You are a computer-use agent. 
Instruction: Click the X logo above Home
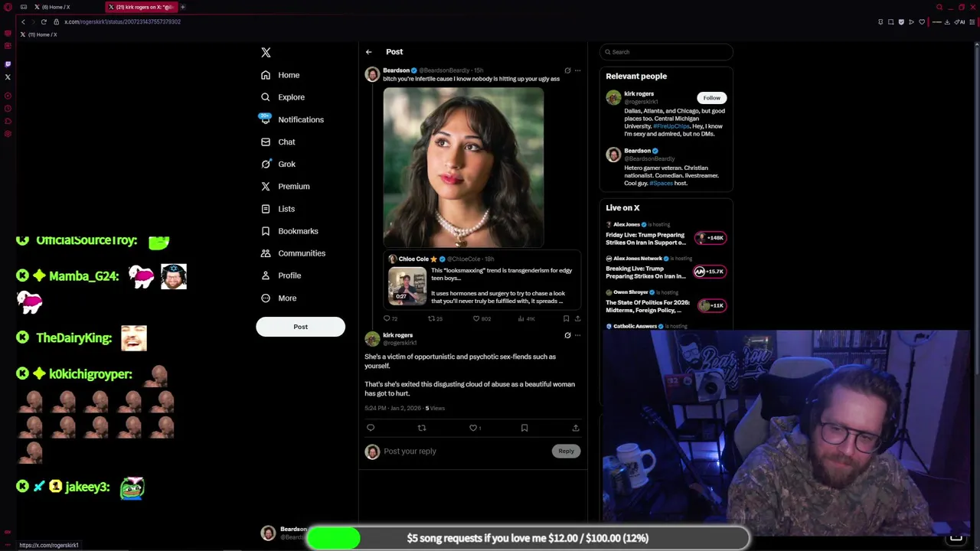click(x=266, y=52)
